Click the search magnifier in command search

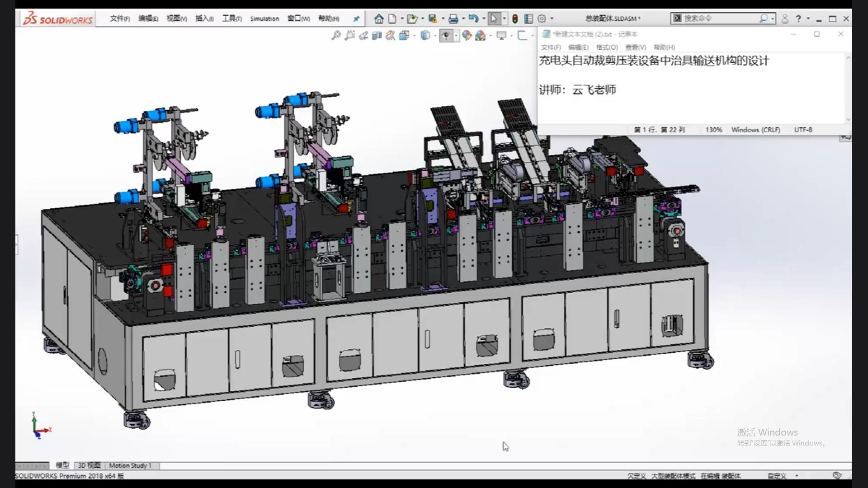tap(764, 18)
